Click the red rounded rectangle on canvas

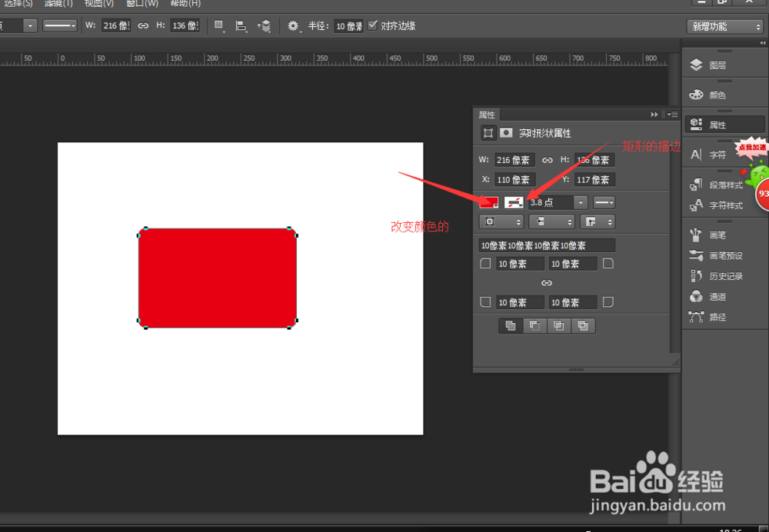pyautogui.click(x=218, y=278)
